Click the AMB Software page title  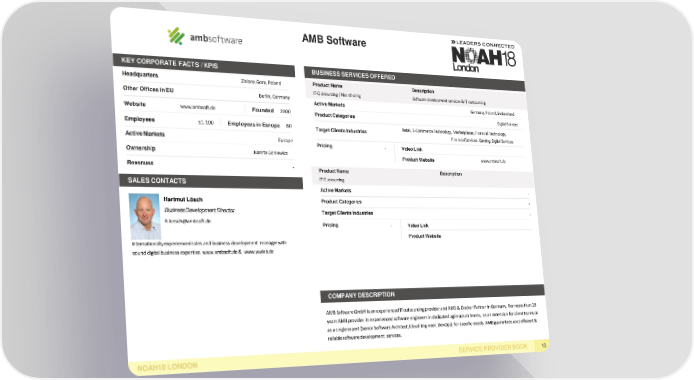[x=334, y=41]
